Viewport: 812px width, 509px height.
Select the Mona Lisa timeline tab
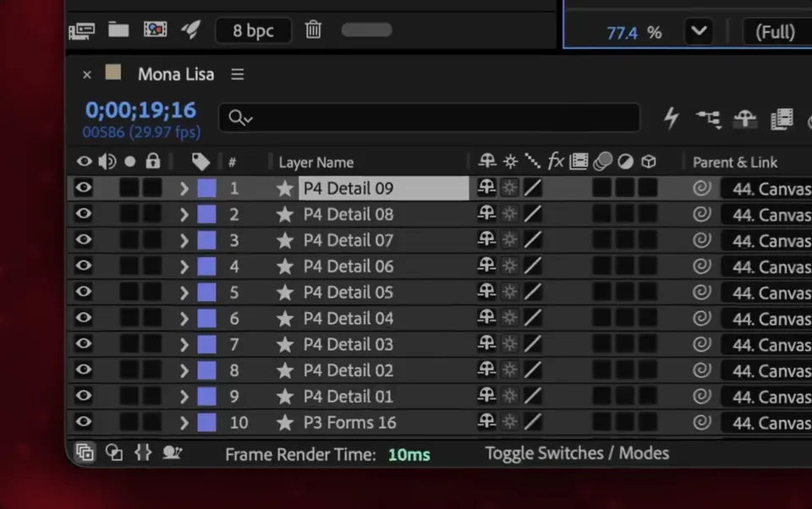point(176,74)
